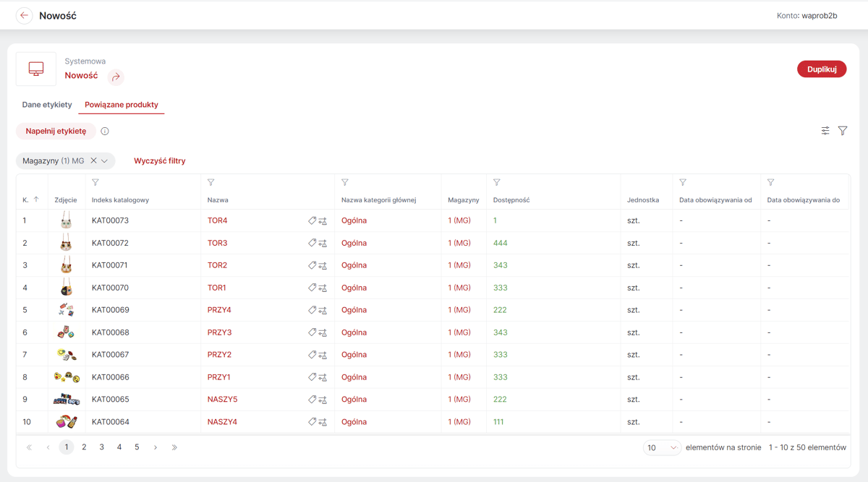
Task: Click the label tag icon in TOR4 row
Action: pyautogui.click(x=312, y=220)
